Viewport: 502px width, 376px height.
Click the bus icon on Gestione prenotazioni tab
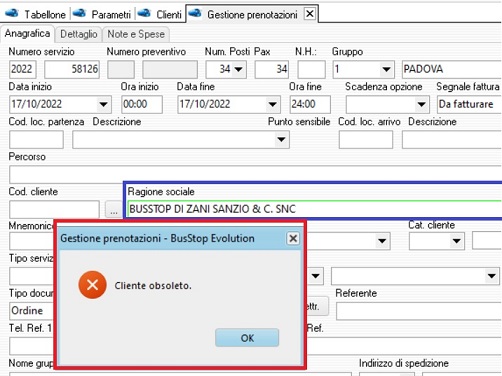click(x=195, y=14)
